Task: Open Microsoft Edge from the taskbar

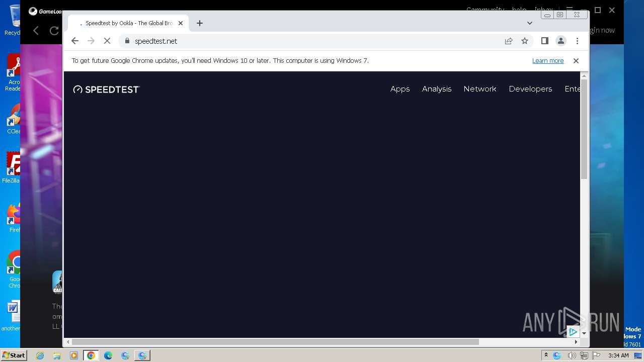Action: pyautogui.click(x=108, y=355)
